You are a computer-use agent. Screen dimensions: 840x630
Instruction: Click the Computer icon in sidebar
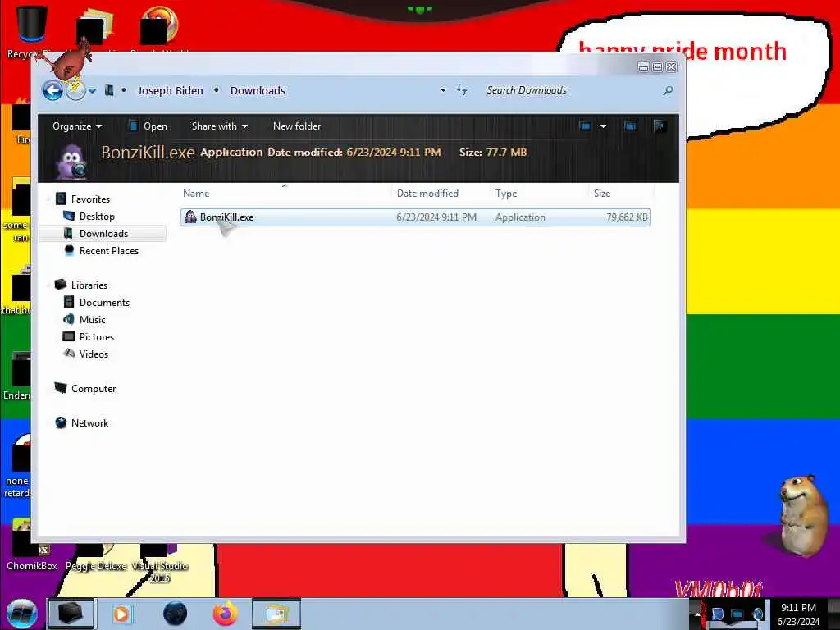(61, 388)
